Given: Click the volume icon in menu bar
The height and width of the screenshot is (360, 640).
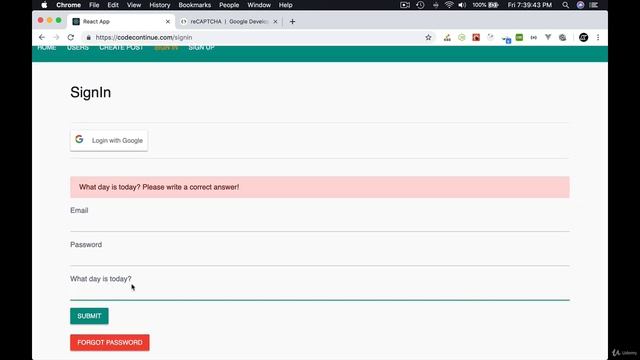Looking at the screenshot, I should pyautogui.click(x=462, y=5).
